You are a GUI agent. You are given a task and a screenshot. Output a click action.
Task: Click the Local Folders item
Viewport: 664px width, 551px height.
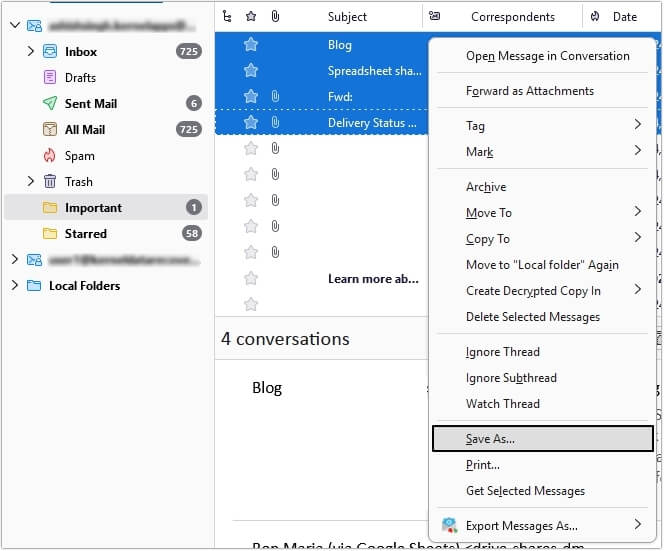pos(84,286)
